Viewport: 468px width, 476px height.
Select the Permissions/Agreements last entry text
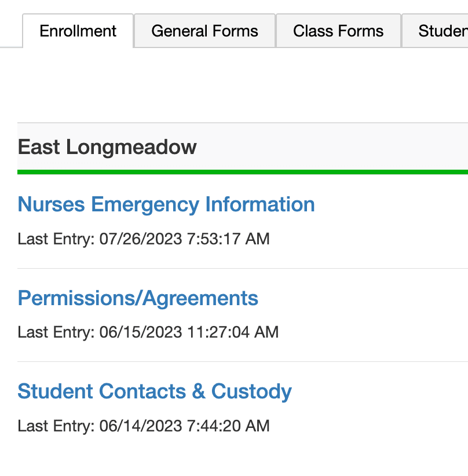pyautogui.click(x=148, y=332)
